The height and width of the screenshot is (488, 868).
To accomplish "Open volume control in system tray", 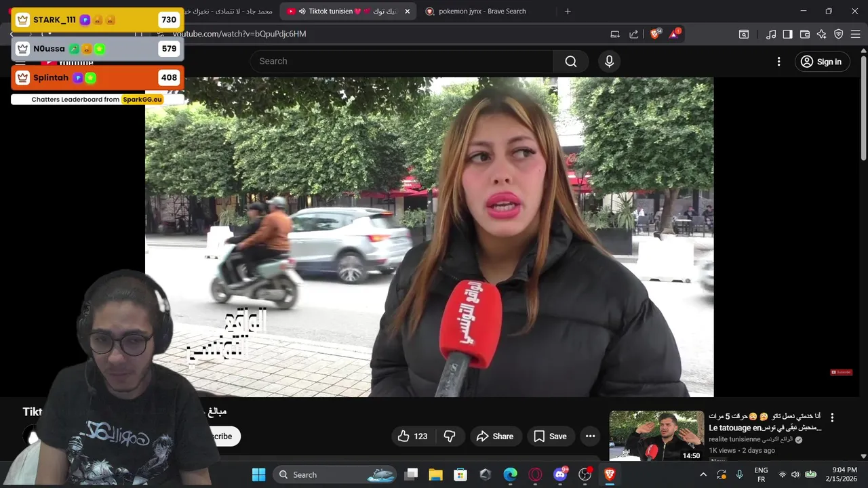I will tap(795, 475).
